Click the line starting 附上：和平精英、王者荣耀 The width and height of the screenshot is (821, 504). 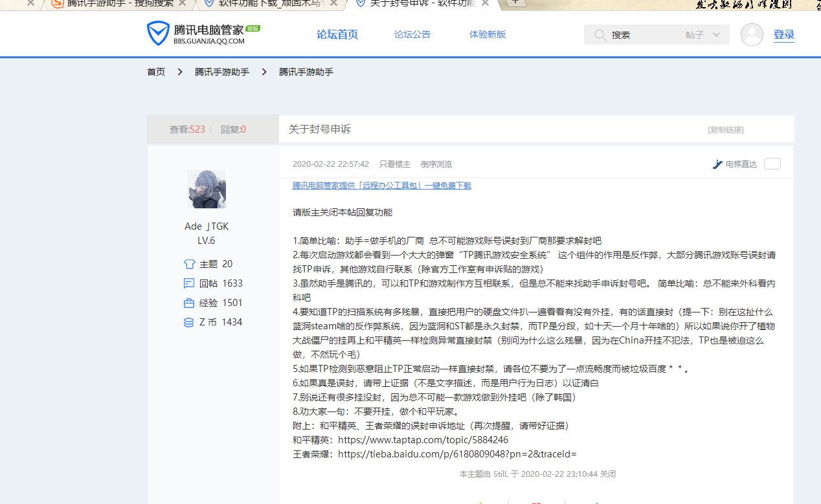(431, 426)
